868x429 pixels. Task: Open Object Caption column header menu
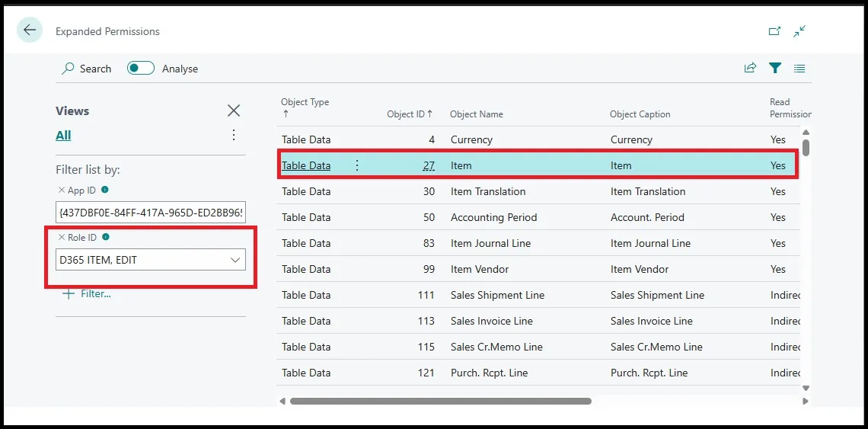point(640,114)
